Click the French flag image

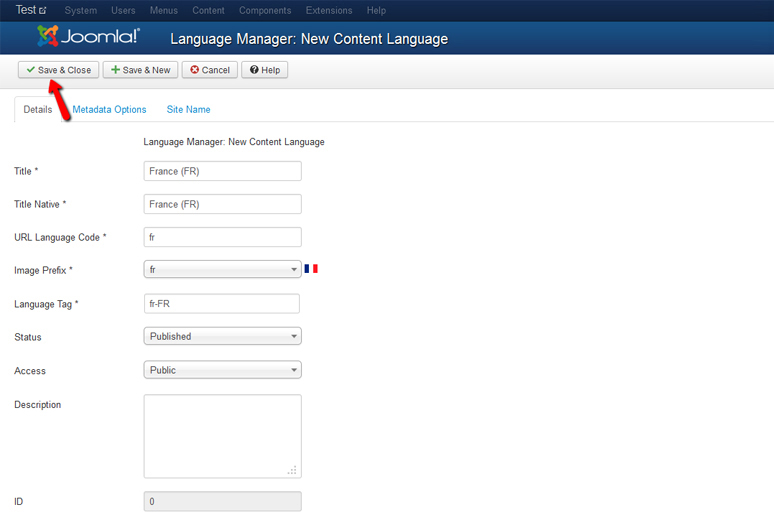311,269
